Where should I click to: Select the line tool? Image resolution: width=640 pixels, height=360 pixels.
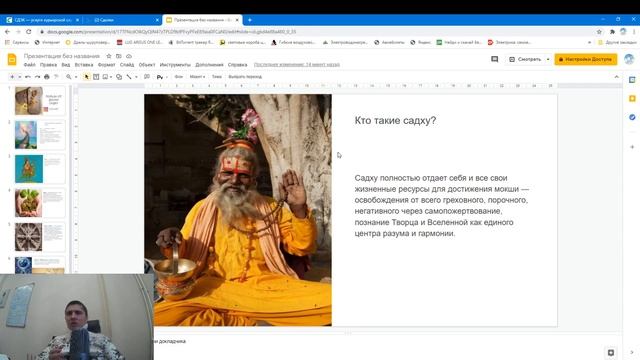(129, 77)
